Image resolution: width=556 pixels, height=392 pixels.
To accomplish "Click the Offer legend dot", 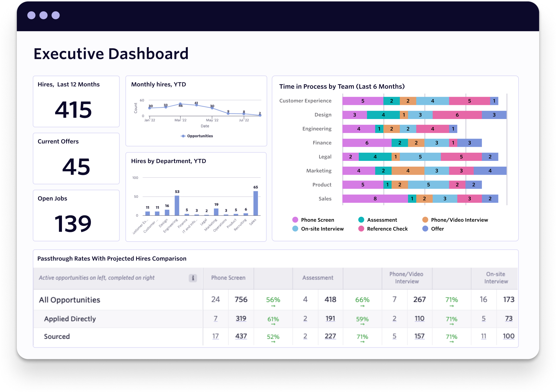I will (425, 229).
